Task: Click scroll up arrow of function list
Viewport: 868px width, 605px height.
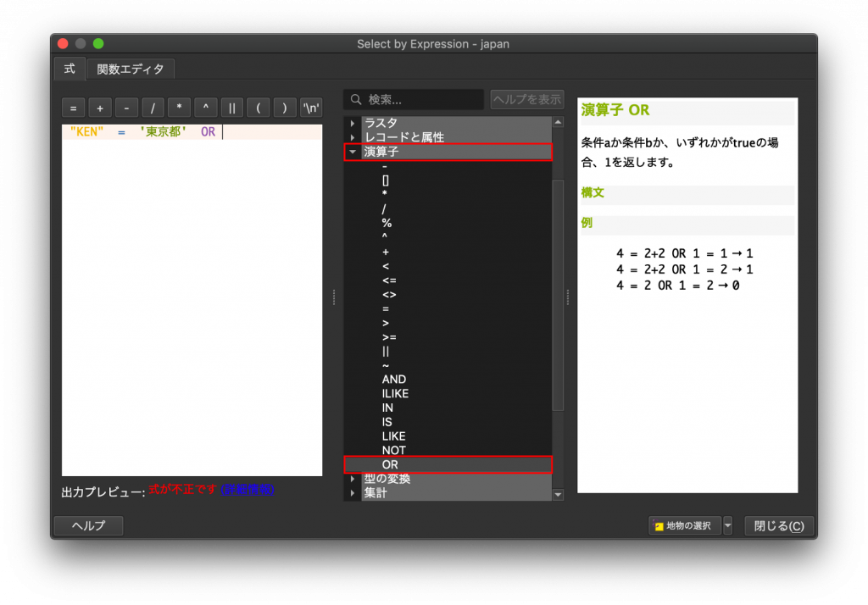Action: click(558, 122)
